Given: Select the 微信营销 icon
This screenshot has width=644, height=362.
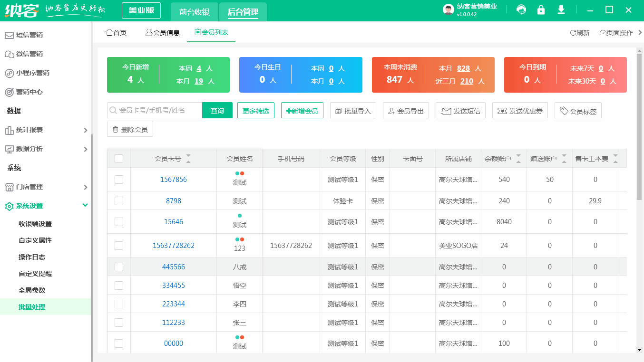Looking at the screenshot, I should (10, 54).
